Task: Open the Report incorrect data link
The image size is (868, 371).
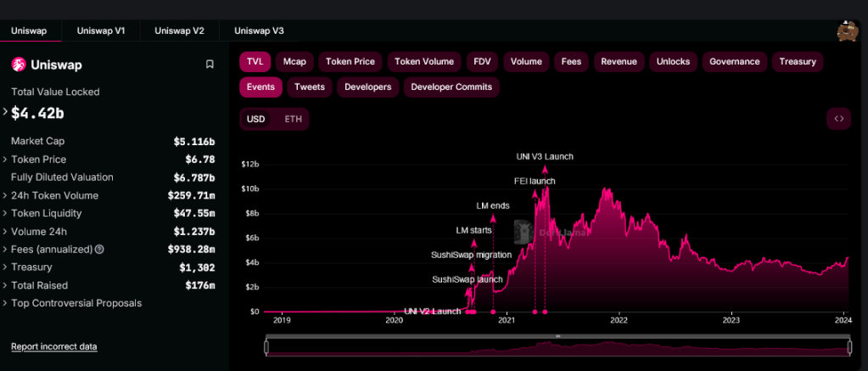Action: pos(54,346)
